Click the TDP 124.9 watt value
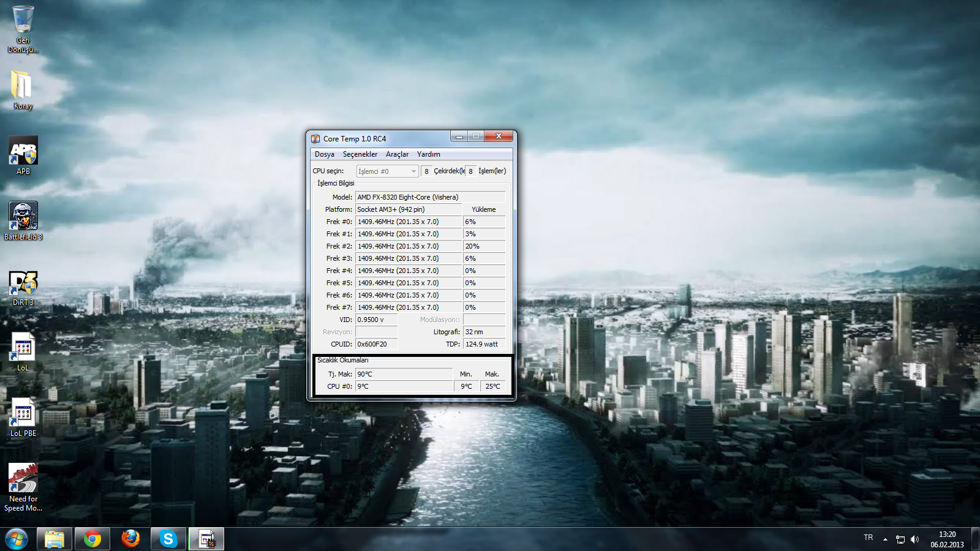The image size is (980, 551). pos(484,344)
